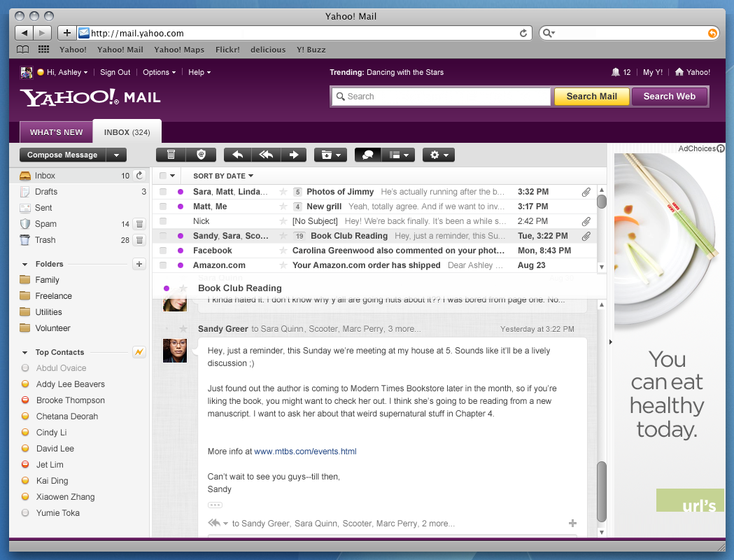Delete message using trash toolbar icon
The width and height of the screenshot is (734, 560).
point(171,155)
